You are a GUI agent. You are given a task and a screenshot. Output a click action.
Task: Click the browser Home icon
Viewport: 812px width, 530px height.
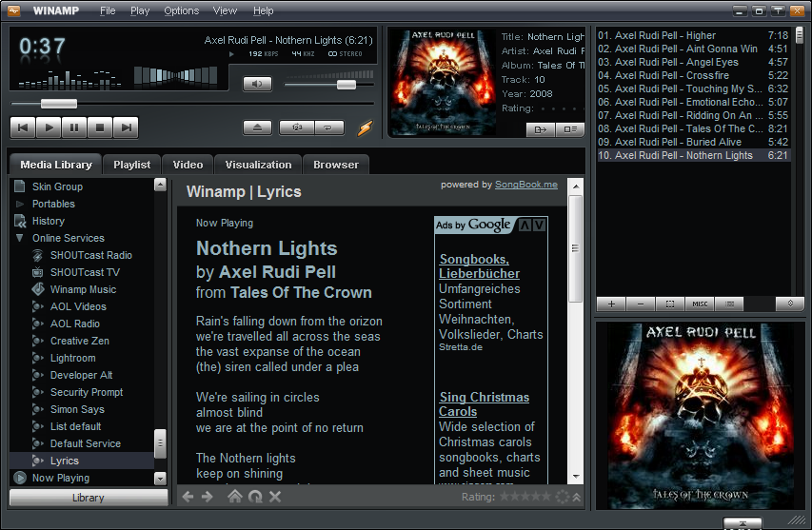coord(234,497)
